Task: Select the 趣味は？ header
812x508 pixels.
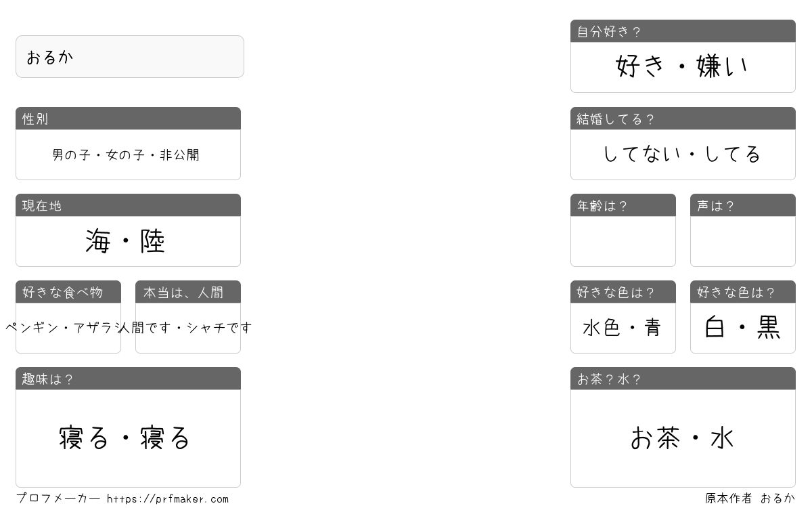Action: (128, 379)
